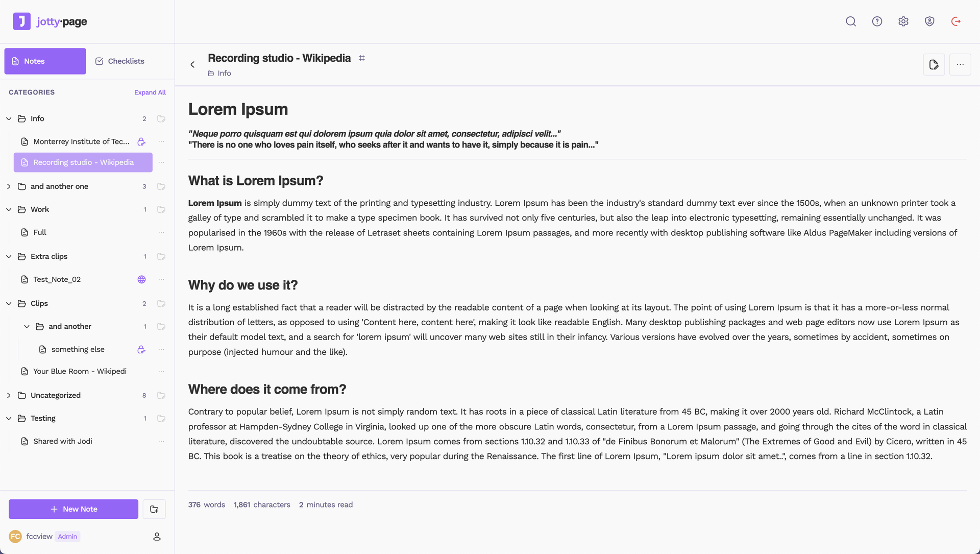Select the Notes tab
Viewport: 980px width, 554px height.
(x=45, y=61)
